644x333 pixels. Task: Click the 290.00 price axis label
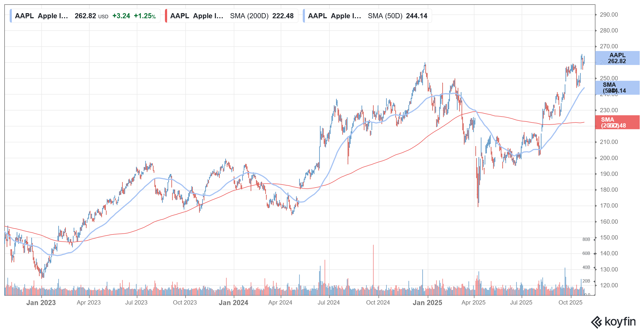pos(609,15)
